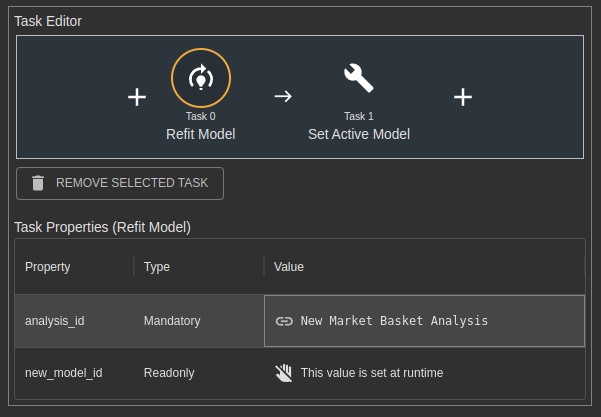This screenshot has height=417, width=601.
Task: Edit the analysis_id value field
Action: [x=424, y=321]
